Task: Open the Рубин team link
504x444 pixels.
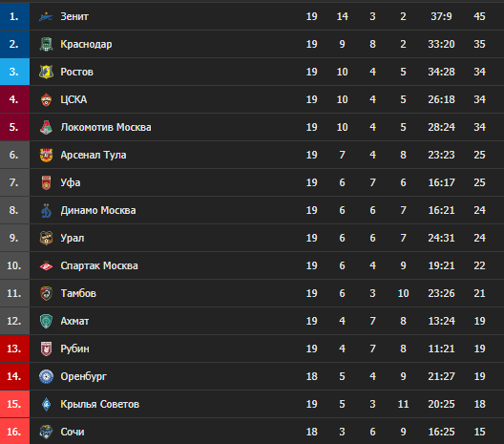Action: (x=74, y=349)
